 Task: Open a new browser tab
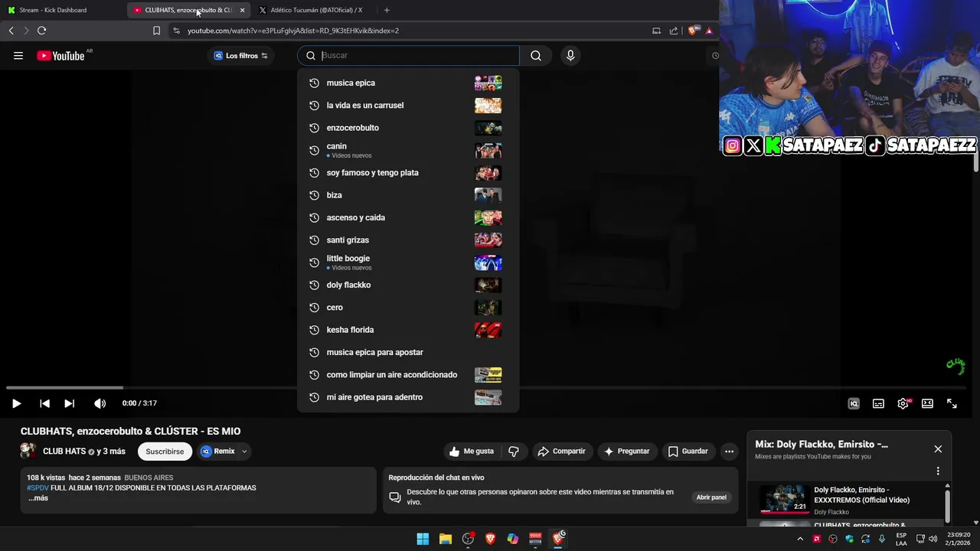[x=386, y=10]
